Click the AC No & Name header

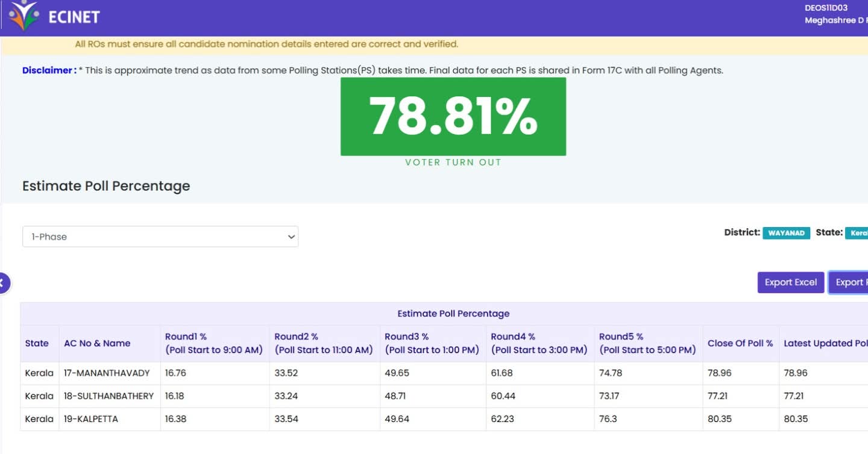[97, 343]
